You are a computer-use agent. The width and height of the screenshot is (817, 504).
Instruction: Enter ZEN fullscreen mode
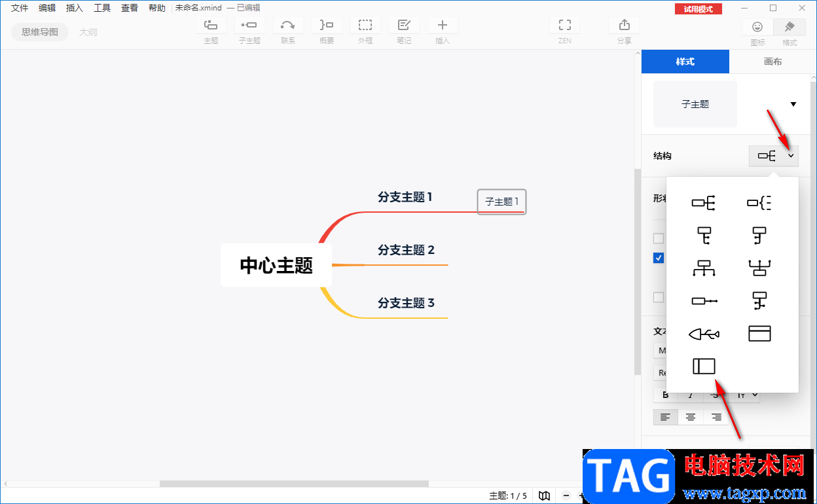[565, 26]
